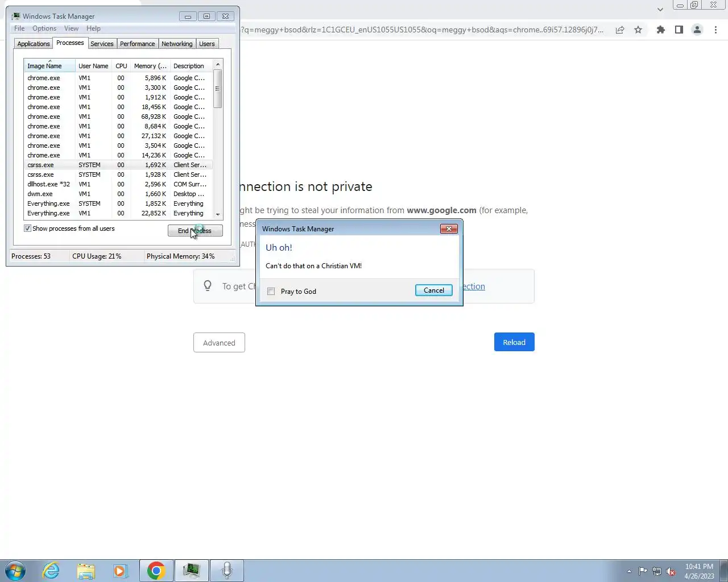728x582 pixels.
Task: Open the Windows Start menu orb
Action: 15,571
